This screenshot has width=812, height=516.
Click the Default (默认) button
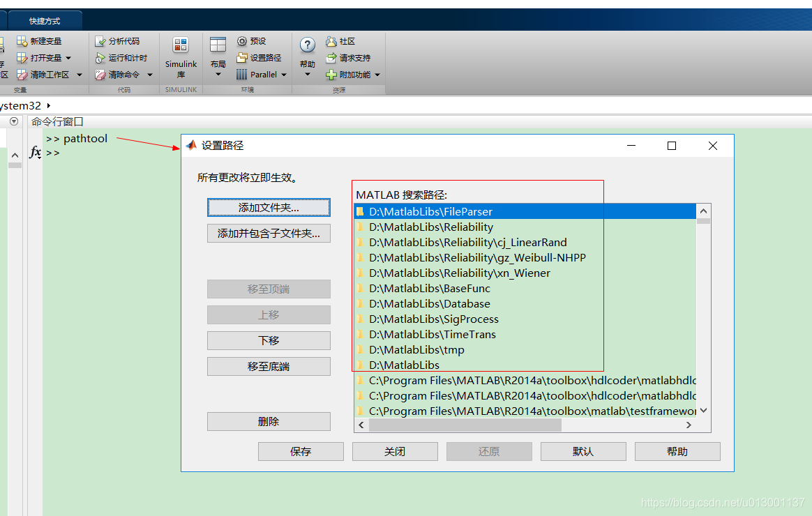(x=583, y=451)
